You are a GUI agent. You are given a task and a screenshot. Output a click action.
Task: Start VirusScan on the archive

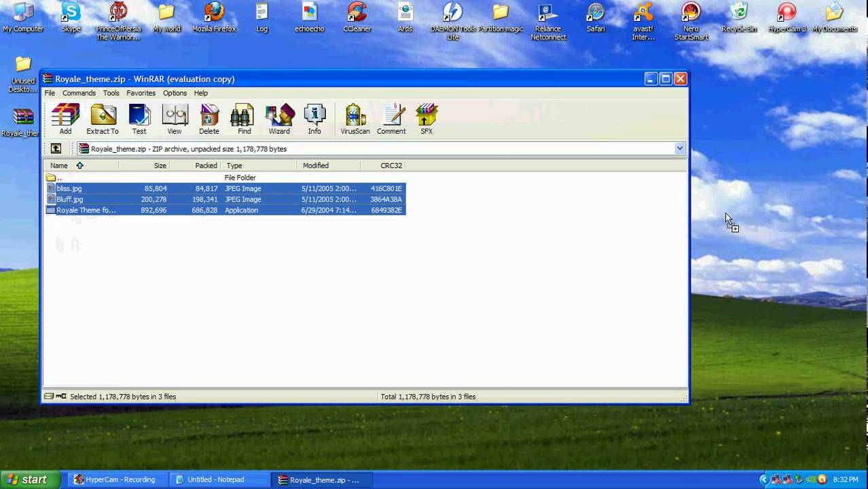355,120
